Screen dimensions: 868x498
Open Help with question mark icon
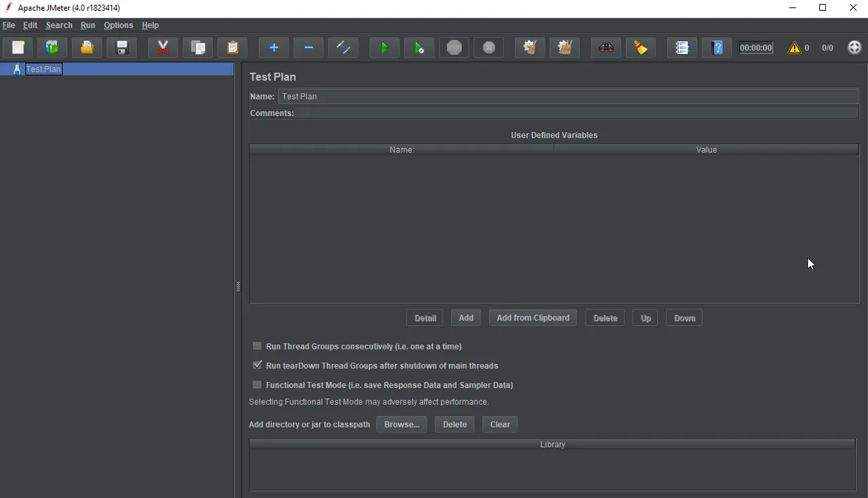click(717, 47)
